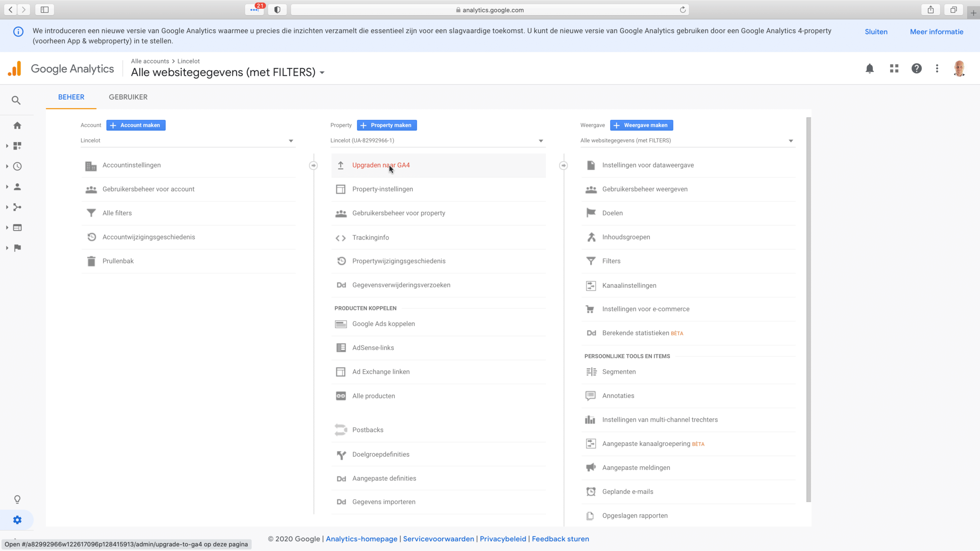Open Customization dashboard icon in sidebar
Viewport: 980px width, 551px height.
[x=17, y=146]
